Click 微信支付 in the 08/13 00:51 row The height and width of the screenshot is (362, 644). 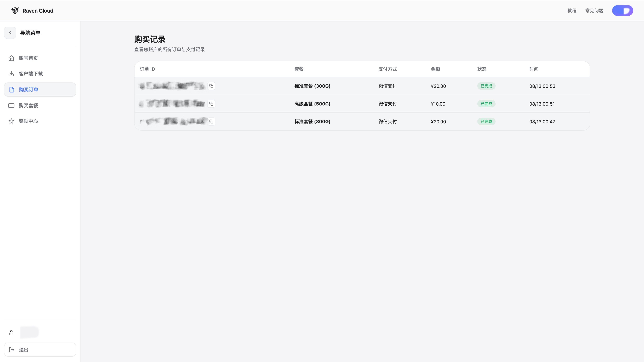tap(388, 104)
